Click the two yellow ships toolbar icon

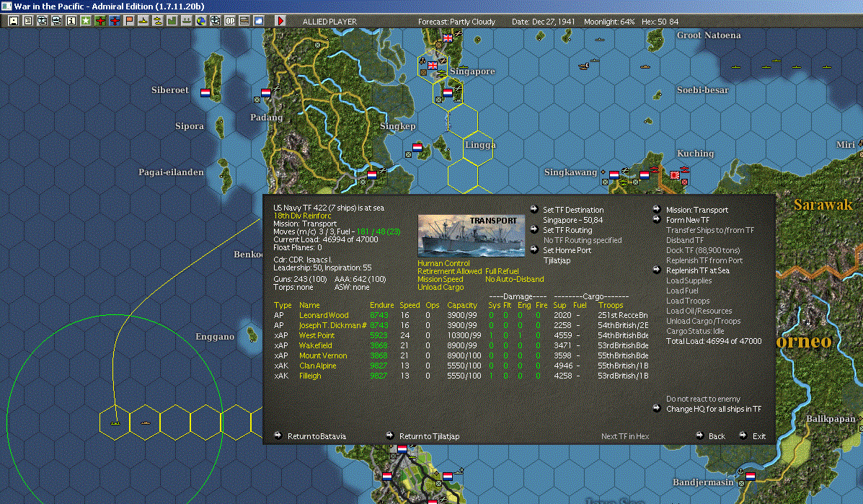click(157, 21)
